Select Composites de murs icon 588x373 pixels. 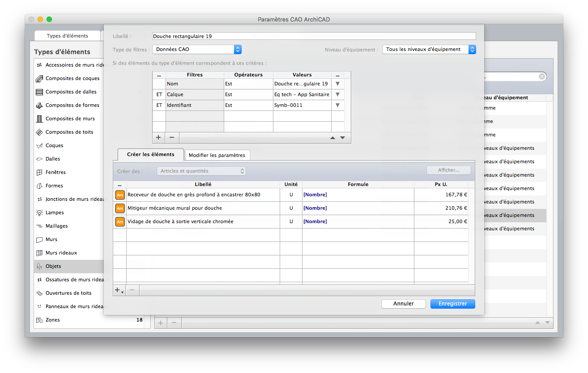pos(39,119)
